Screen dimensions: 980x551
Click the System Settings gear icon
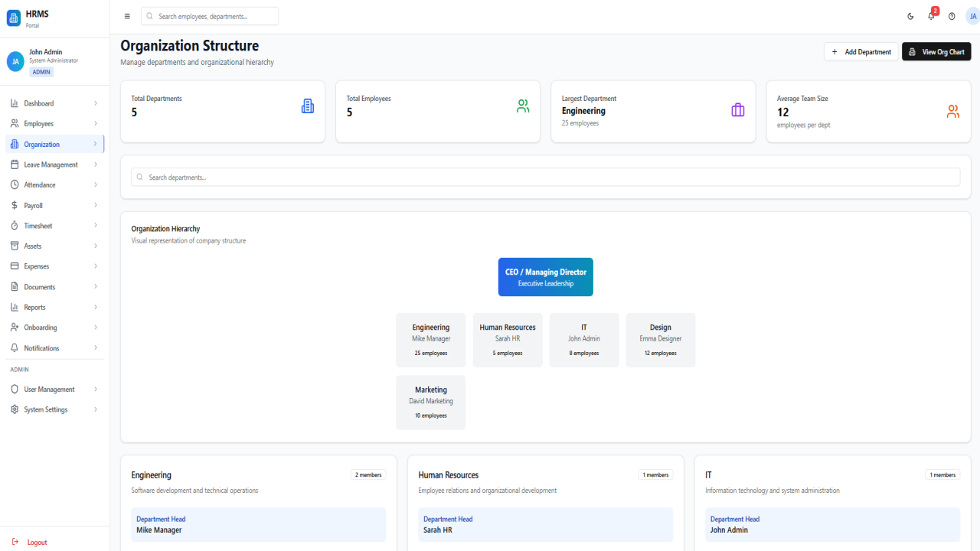coord(15,409)
